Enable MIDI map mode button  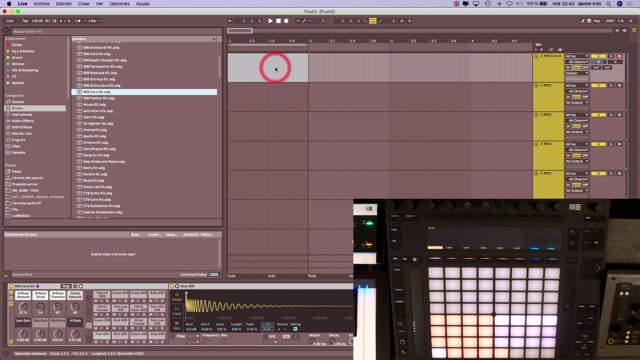[x=609, y=21]
